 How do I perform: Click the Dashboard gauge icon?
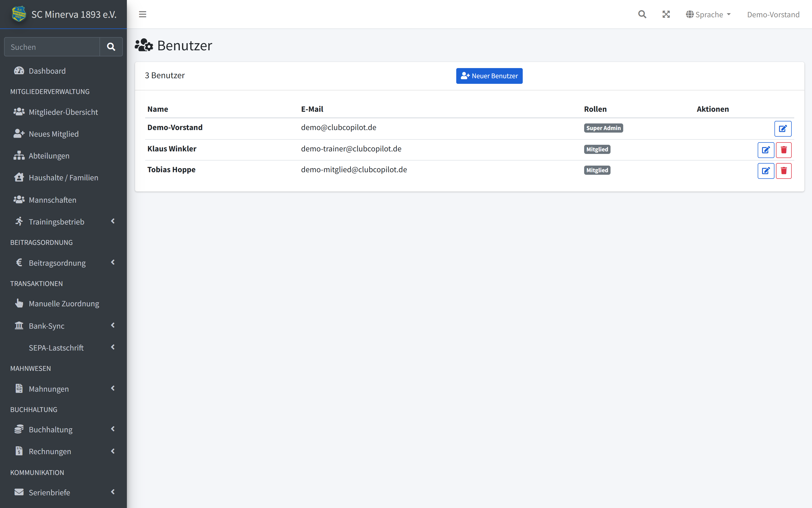pyautogui.click(x=19, y=71)
